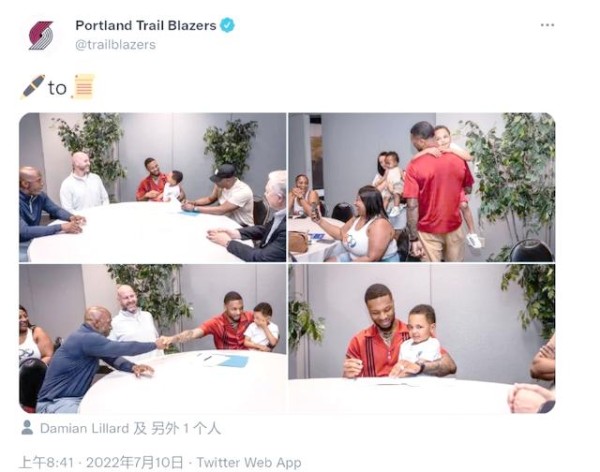Click the scroll document emoji in tweet
The image size is (600, 472).
pos(83,87)
